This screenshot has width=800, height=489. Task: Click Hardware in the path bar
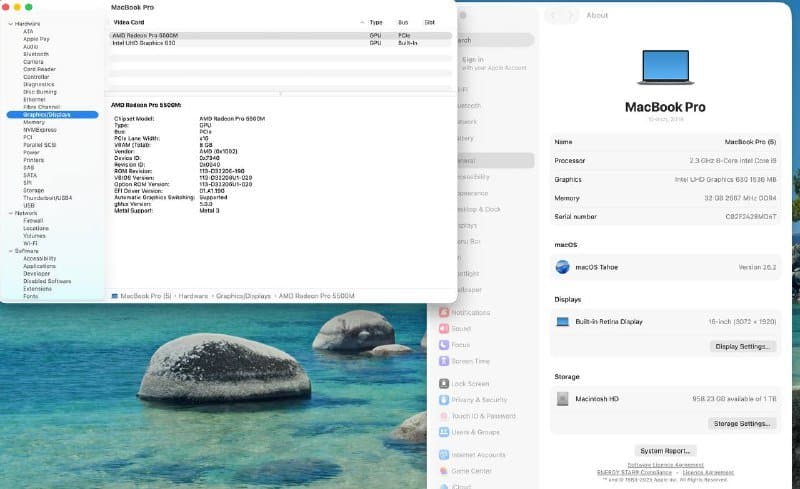coord(193,296)
